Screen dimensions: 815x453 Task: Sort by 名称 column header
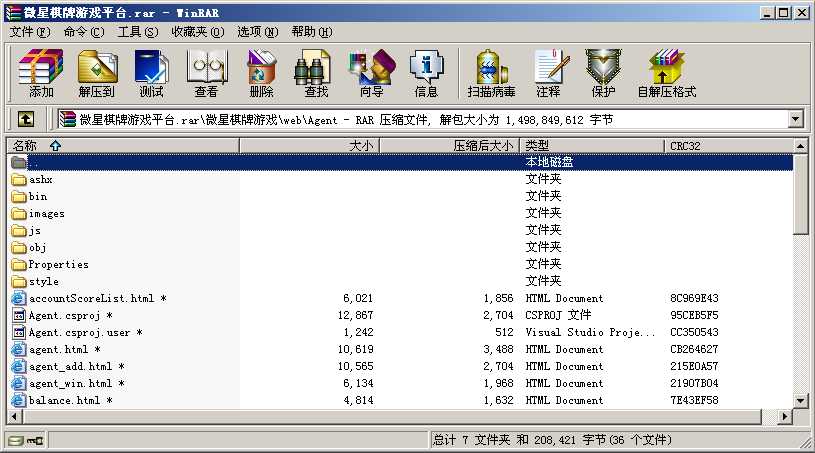(x=123, y=146)
